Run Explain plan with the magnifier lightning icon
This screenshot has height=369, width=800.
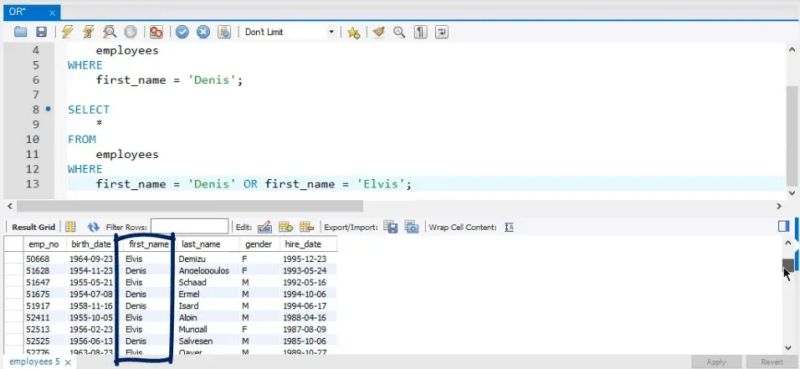coord(109,32)
